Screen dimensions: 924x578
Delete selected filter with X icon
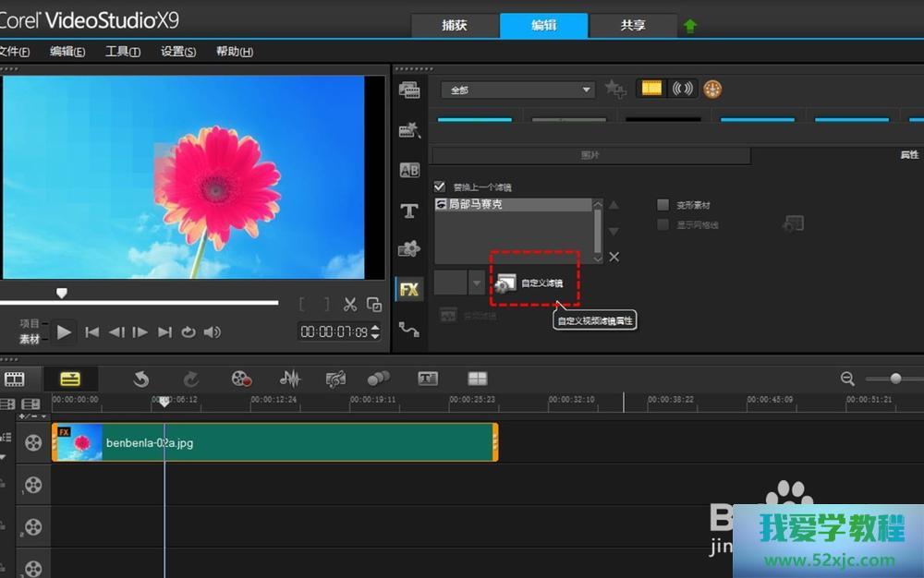click(614, 257)
